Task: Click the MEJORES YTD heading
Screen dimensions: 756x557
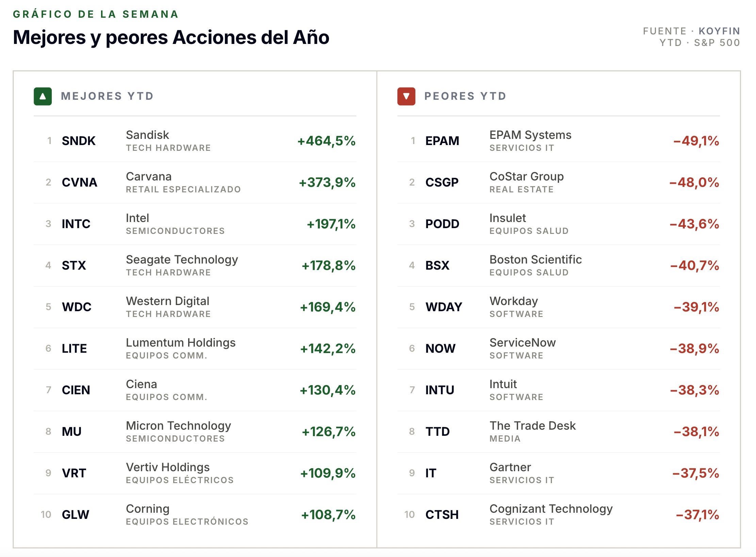Action: click(107, 96)
